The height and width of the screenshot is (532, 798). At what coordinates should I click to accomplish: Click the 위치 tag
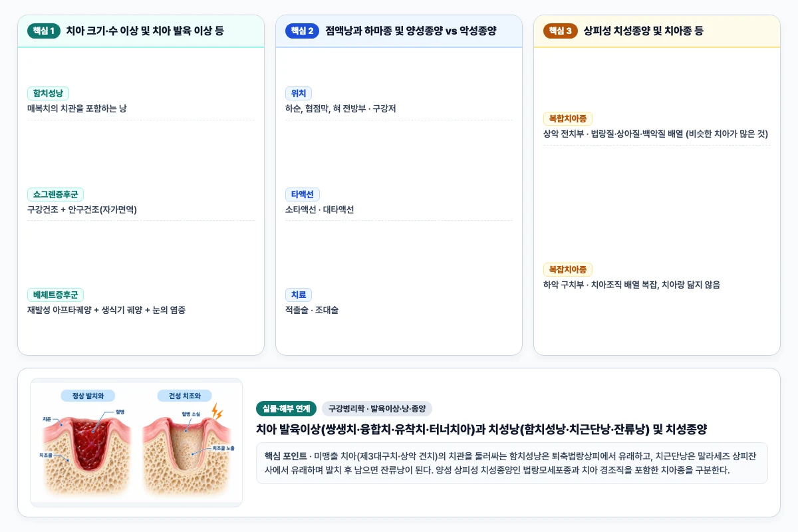click(x=299, y=94)
